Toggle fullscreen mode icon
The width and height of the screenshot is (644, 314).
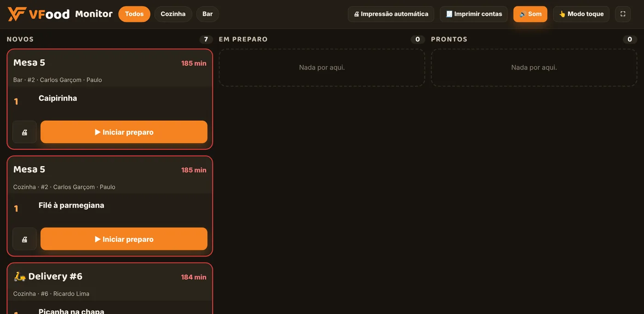pyautogui.click(x=623, y=14)
